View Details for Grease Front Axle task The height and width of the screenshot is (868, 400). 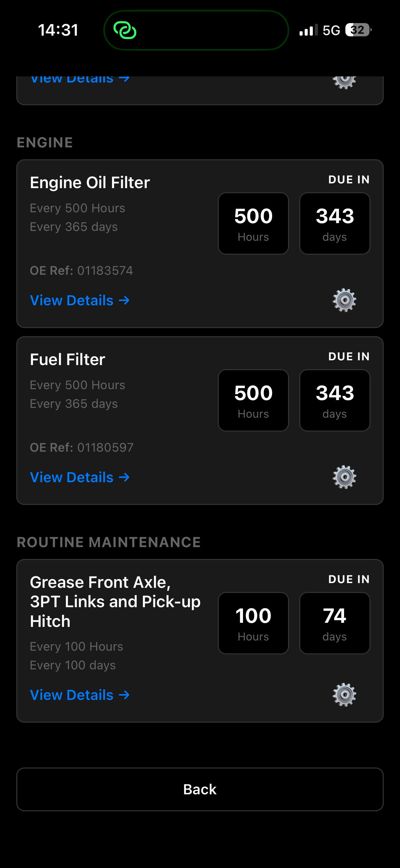[80, 695]
